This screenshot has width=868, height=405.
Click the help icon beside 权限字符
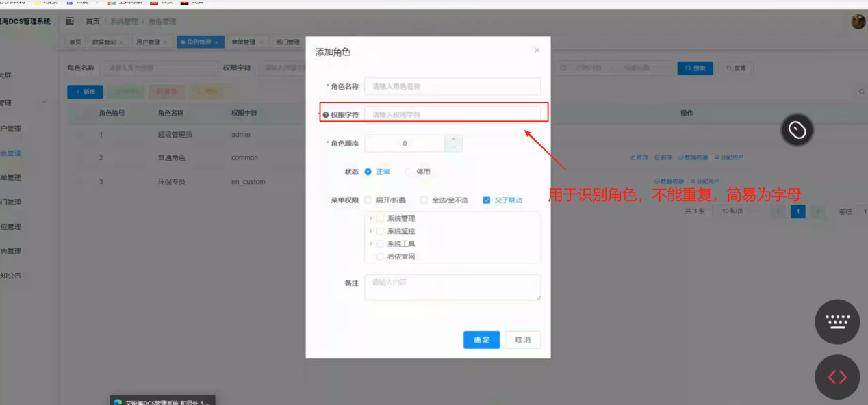point(326,115)
